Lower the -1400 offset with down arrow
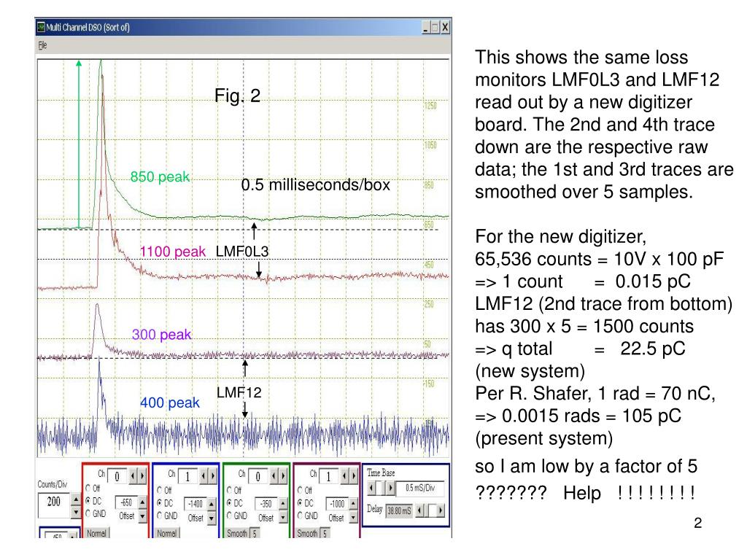The image size is (747, 560). tap(211, 518)
